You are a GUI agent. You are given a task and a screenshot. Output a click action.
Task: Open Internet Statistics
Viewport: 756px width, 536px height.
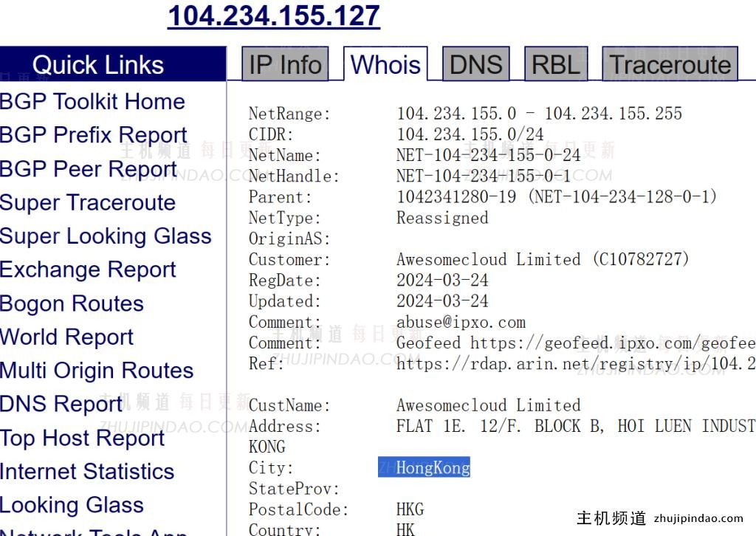pos(86,472)
